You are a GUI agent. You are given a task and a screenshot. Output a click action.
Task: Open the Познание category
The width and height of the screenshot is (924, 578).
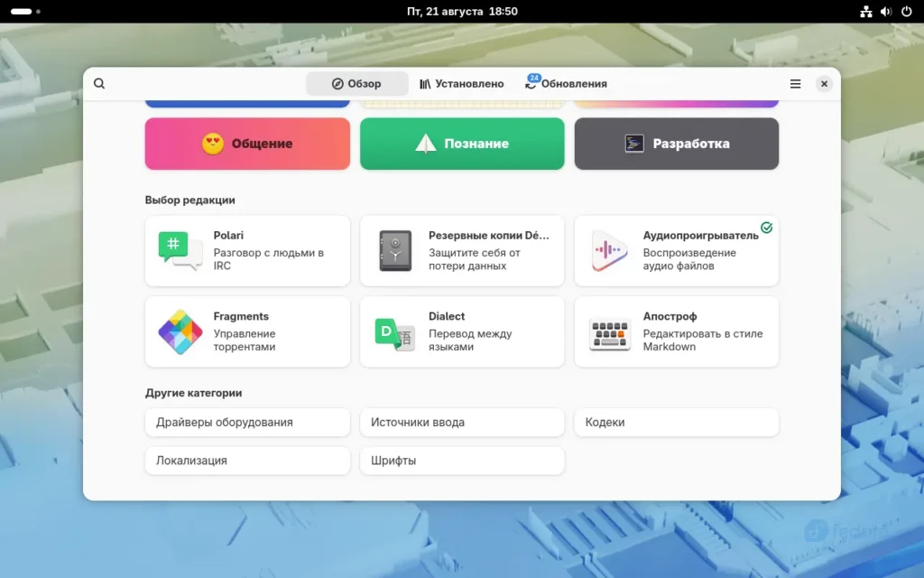tap(462, 144)
